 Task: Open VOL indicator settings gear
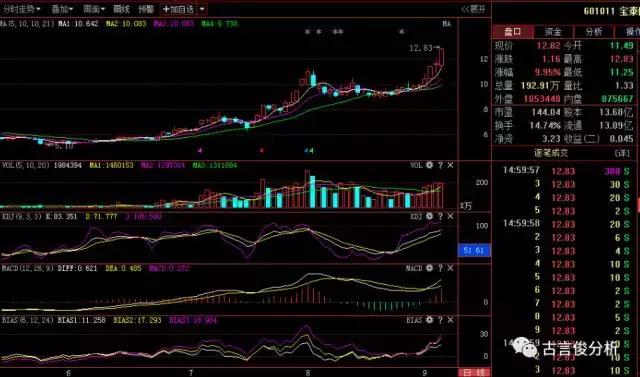pyautogui.click(x=429, y=165)
